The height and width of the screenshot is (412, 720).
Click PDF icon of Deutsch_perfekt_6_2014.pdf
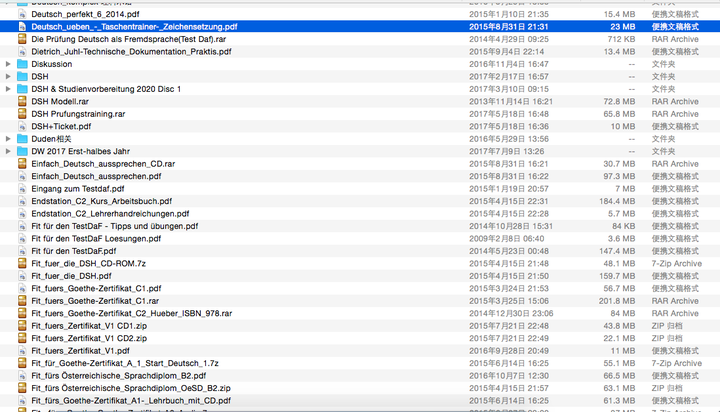22,14
